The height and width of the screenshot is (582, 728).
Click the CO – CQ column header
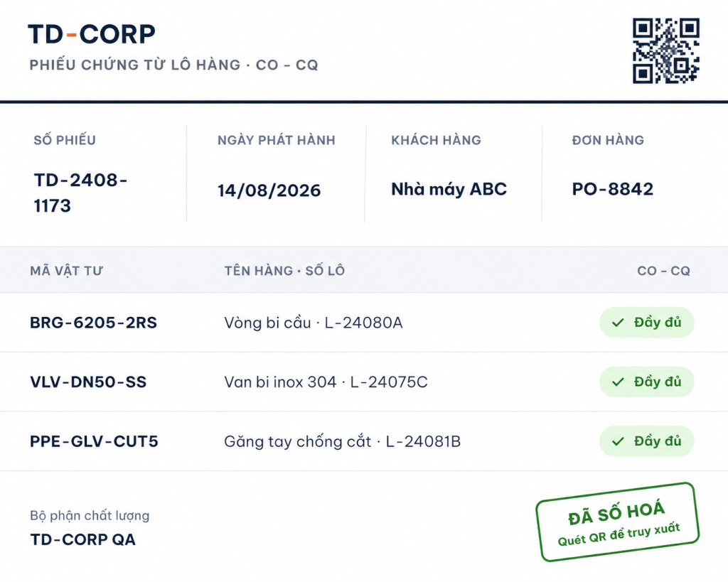click(x=663, y=271)
